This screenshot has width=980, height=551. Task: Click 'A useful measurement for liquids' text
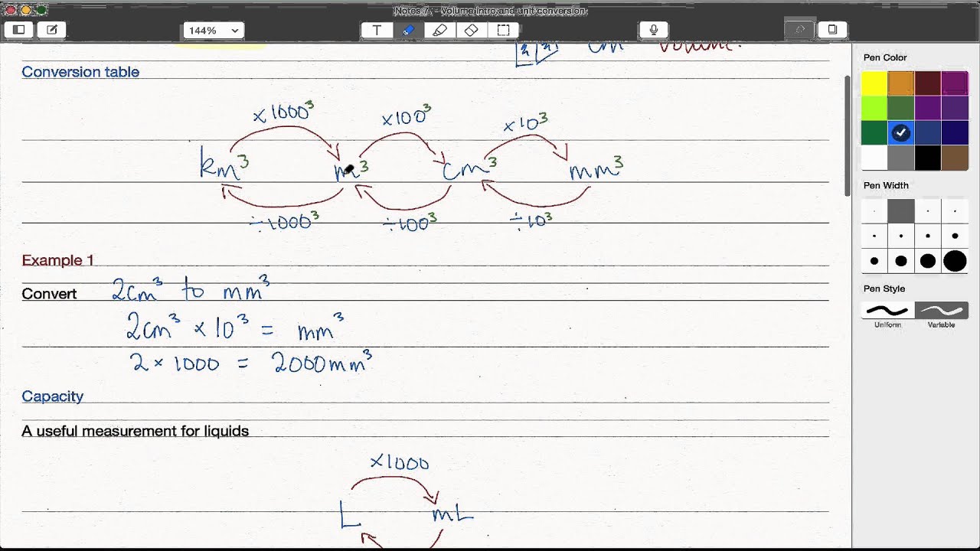point(135,431)
